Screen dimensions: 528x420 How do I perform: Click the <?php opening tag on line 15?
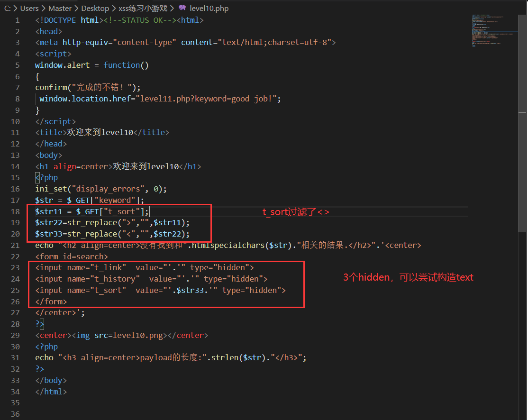tap(46, 177)
